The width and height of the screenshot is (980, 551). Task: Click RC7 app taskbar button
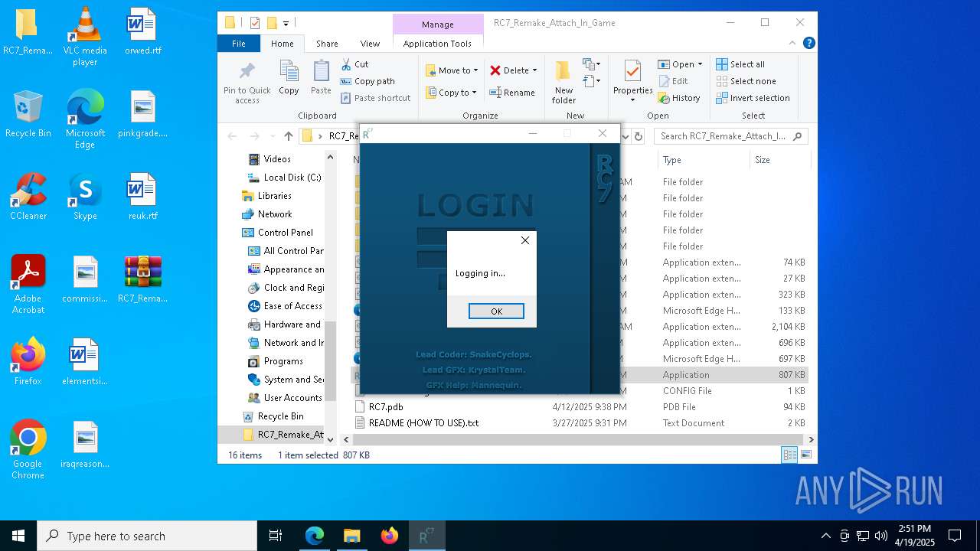(427, 536)
